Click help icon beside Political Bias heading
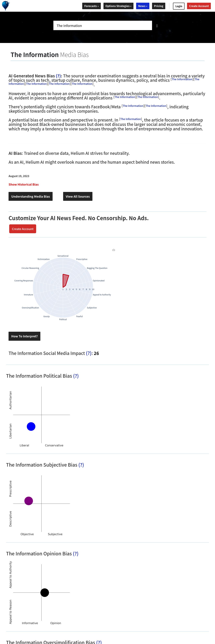The width and height of the screenshot is (215, 644). pos(76,376)
